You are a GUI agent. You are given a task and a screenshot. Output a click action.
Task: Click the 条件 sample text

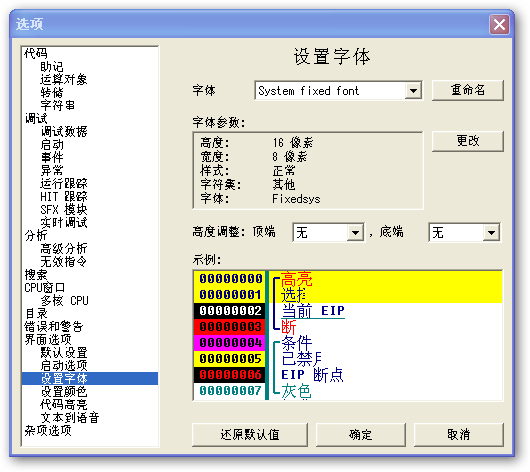[296, 343]
